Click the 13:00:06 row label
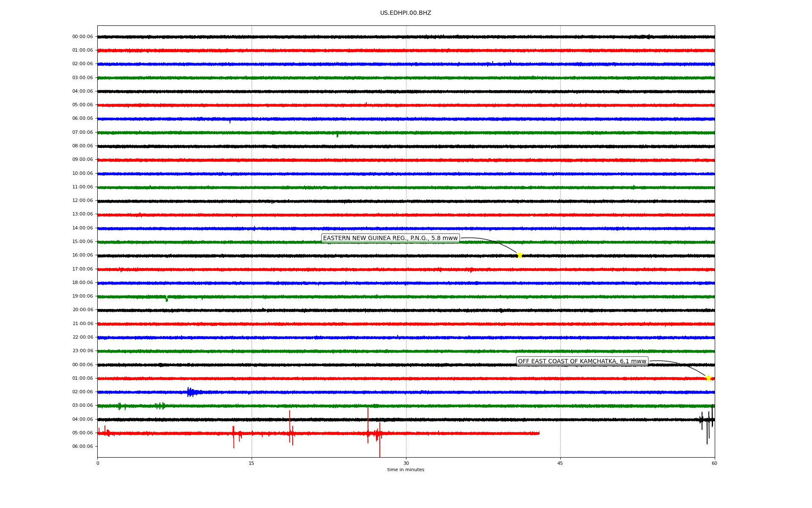Image resolution: width=812 pixels, height=508 pixels. [x=82, y=214]
